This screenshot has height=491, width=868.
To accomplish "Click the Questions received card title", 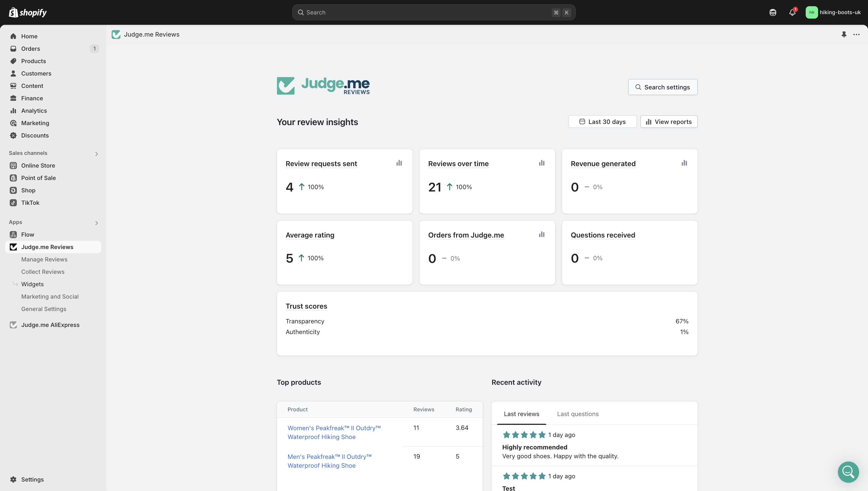I will click(603, 235).
